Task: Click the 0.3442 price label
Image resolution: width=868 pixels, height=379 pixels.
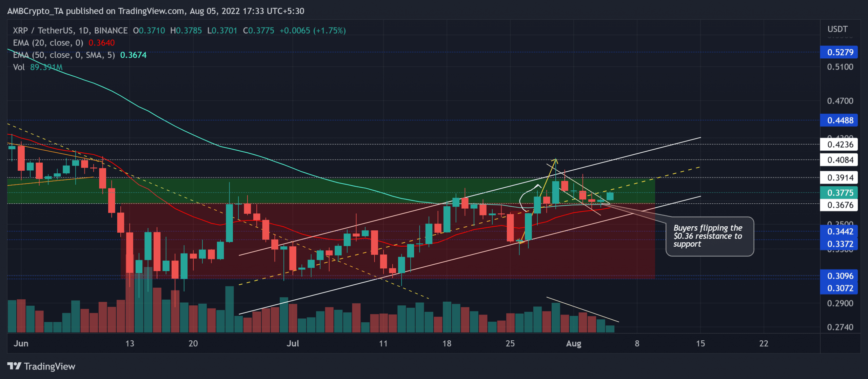Action: (x=839, y=231)
